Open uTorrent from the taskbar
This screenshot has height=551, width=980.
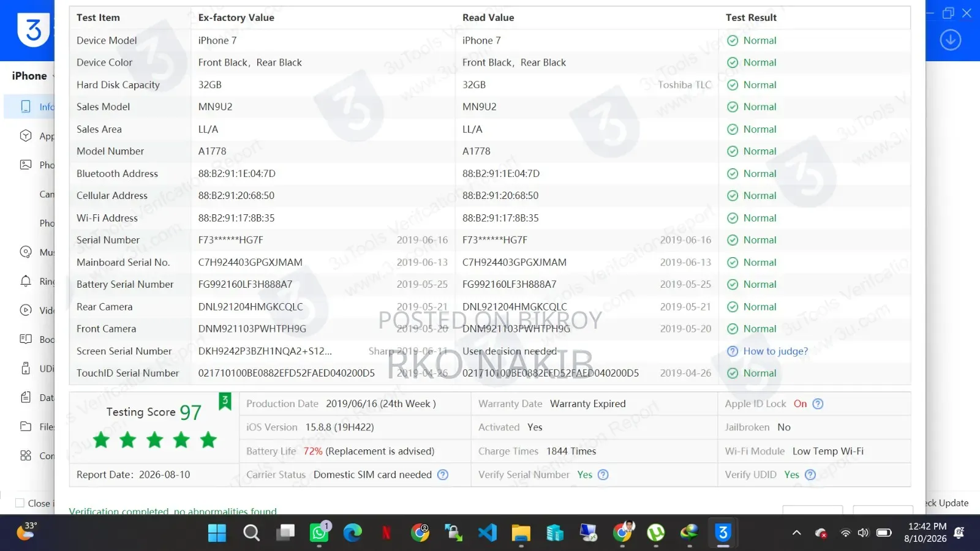point(656,533)
